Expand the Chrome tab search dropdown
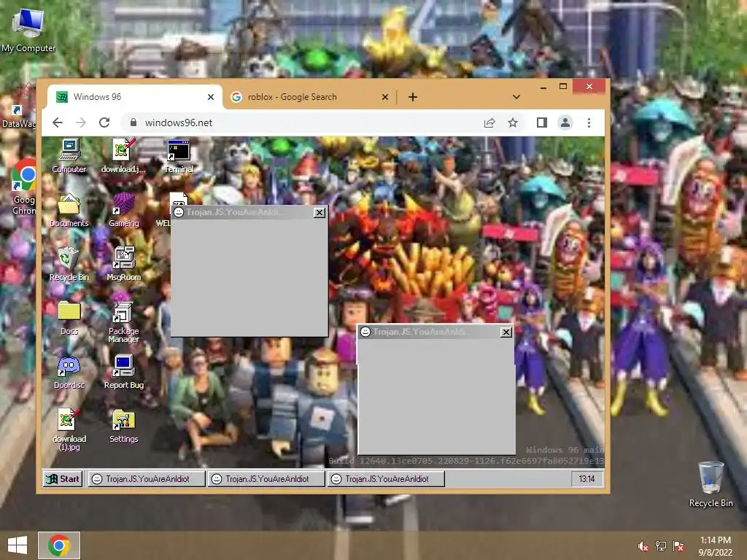This screenshot has width=747, height=560. (x=516, y=97)
